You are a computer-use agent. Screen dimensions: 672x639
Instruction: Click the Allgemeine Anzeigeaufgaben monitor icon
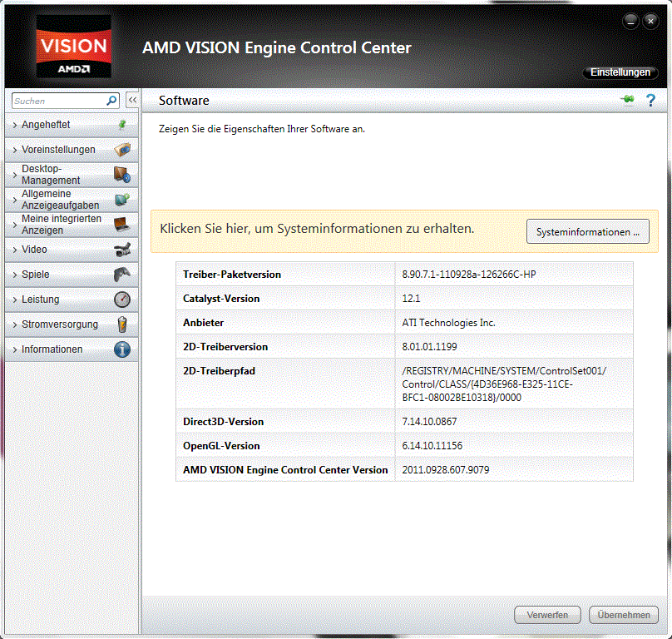coord(122,200)
